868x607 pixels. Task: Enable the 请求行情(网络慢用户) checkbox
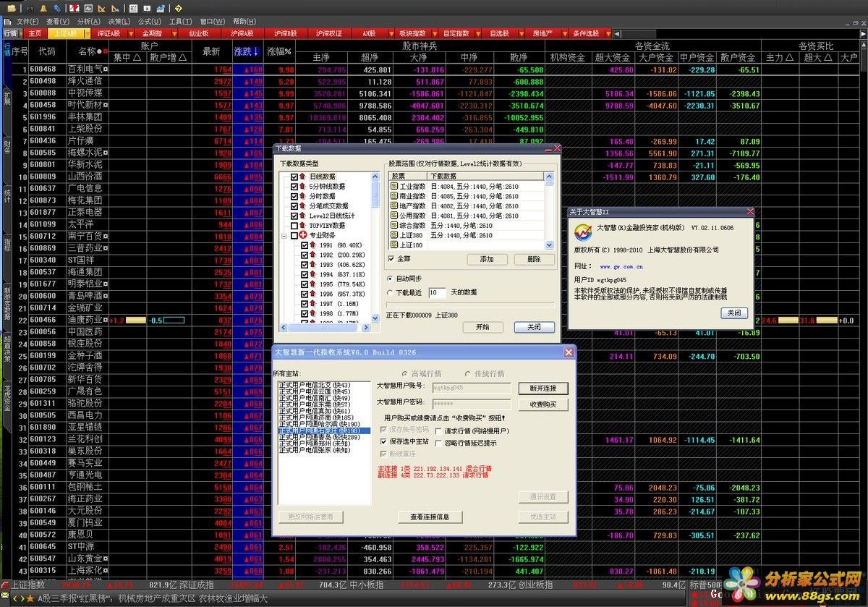click(438, 431)
